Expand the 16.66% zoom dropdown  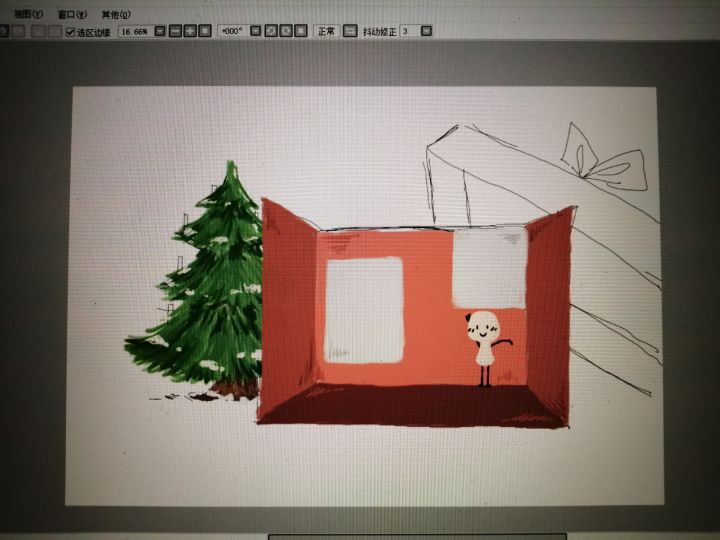[159, 31]
